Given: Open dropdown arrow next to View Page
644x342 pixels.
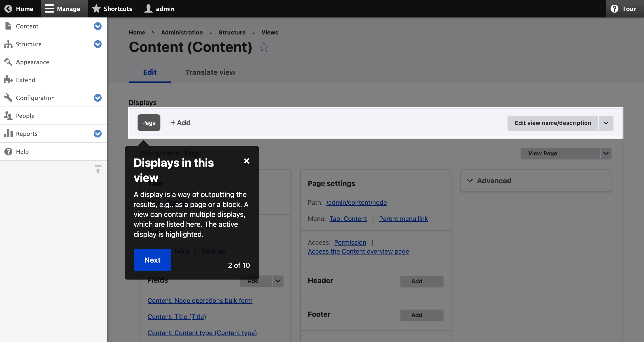Looking at the screenshot, I should [x=606, y=153].
